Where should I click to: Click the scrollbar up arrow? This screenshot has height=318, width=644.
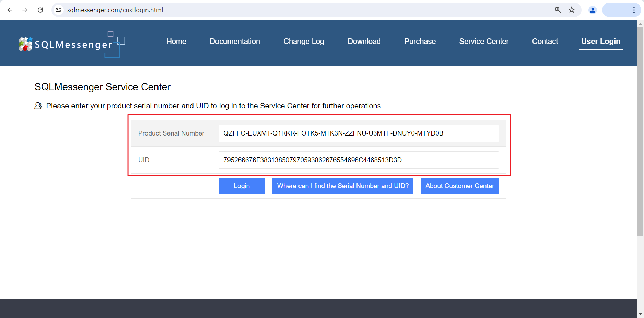[x=640, y=24]
